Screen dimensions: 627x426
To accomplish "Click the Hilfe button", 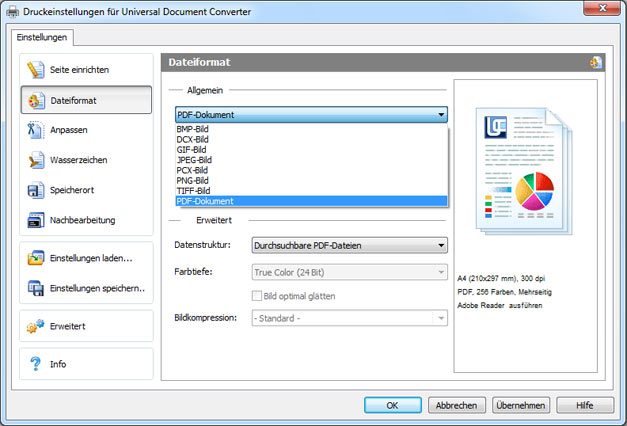I will point(585,405).
